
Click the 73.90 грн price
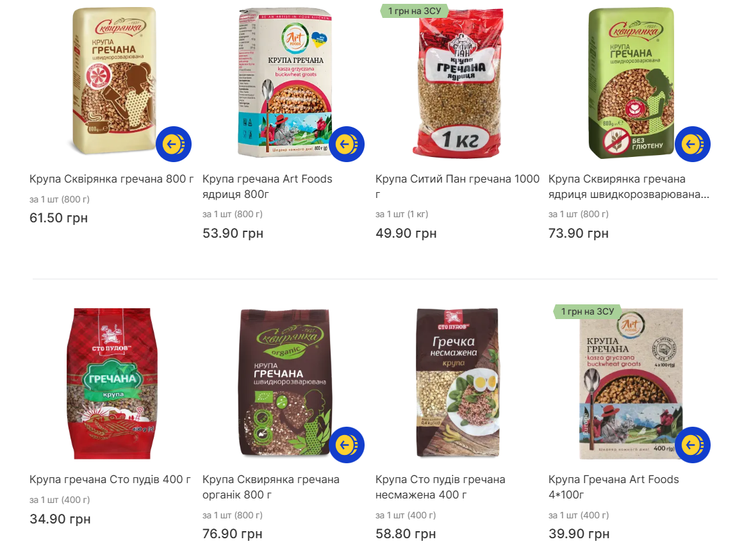tap(579, 233)
